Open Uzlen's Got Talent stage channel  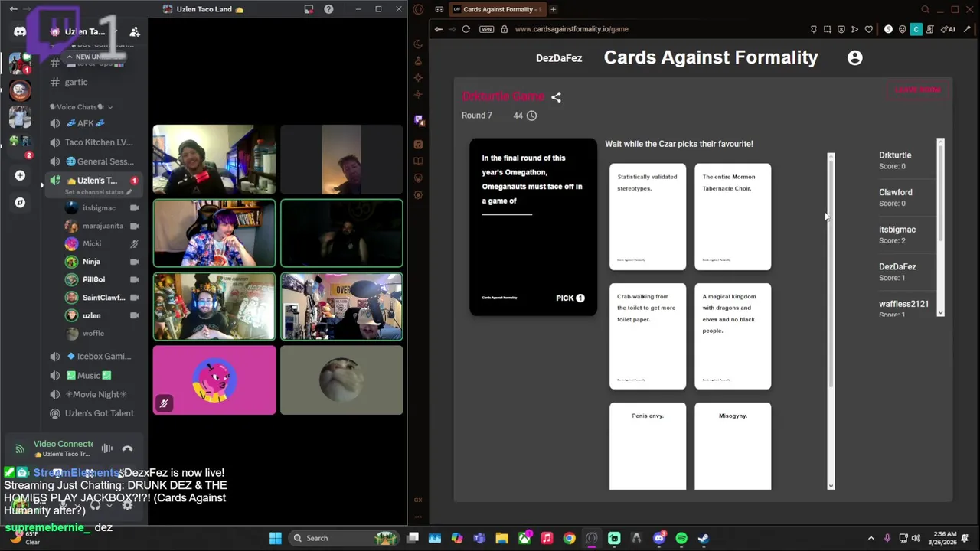[x=93, y=413]
